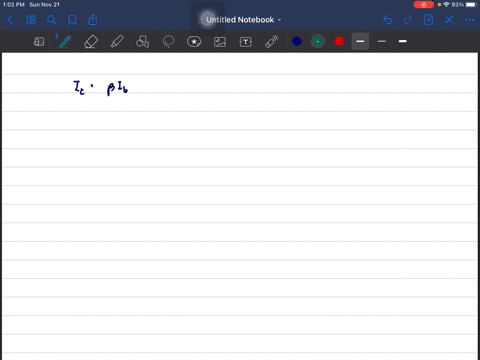Open the Untitled Notebook title dropdown
480x360 pixels.
[244, 20]
